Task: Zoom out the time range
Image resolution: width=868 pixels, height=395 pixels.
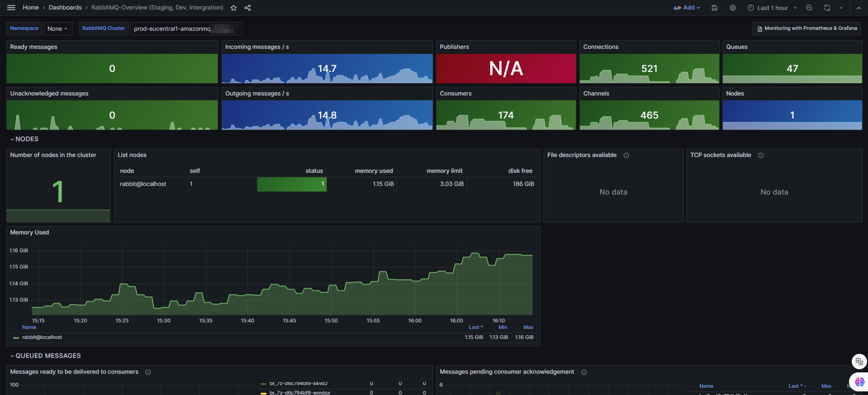Action: click(x=809, y=8)
